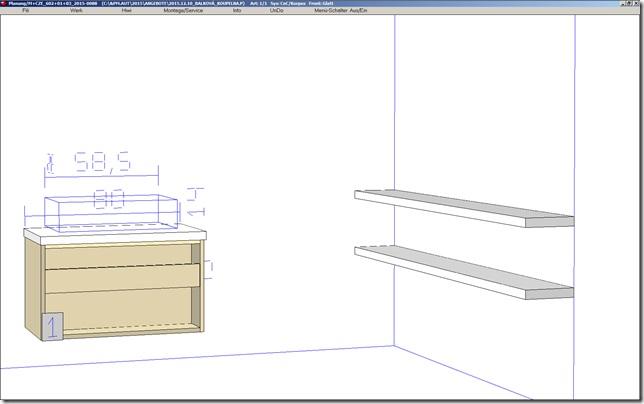Click UnDo in the menu bar
This screenshot has width=644, height=404.
coord(277,9)
